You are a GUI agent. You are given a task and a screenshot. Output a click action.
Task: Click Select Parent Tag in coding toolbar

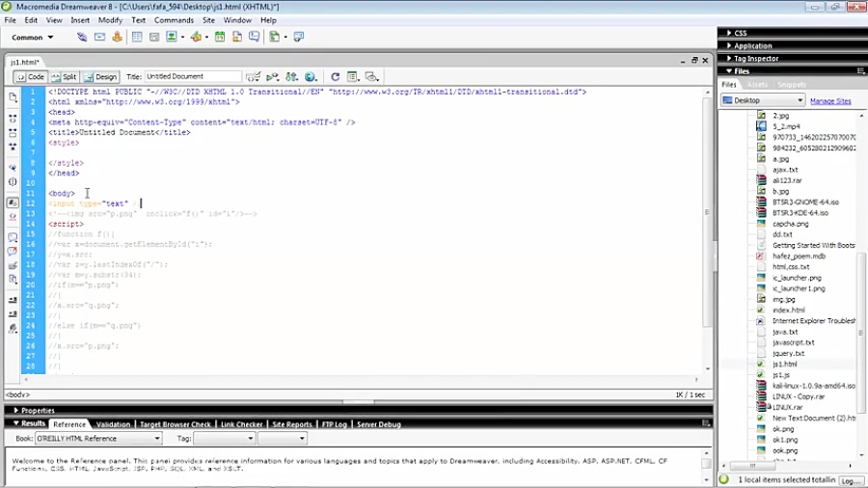tap(13, 168)
